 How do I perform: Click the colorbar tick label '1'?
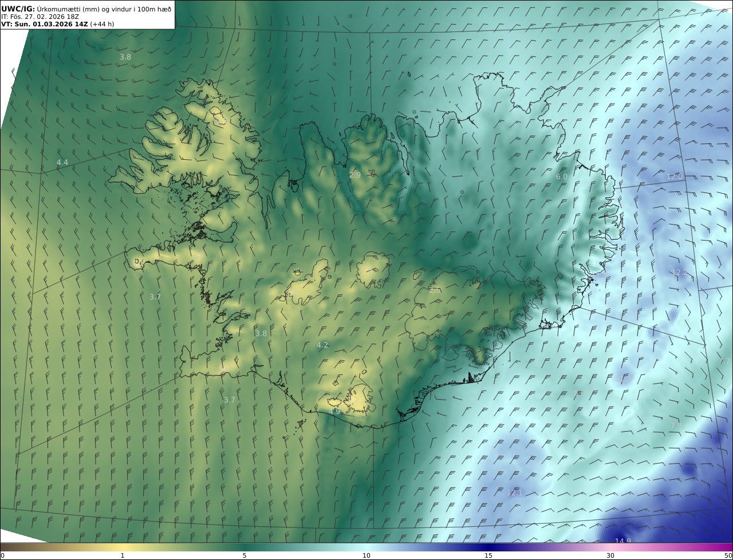click(122, 555)
